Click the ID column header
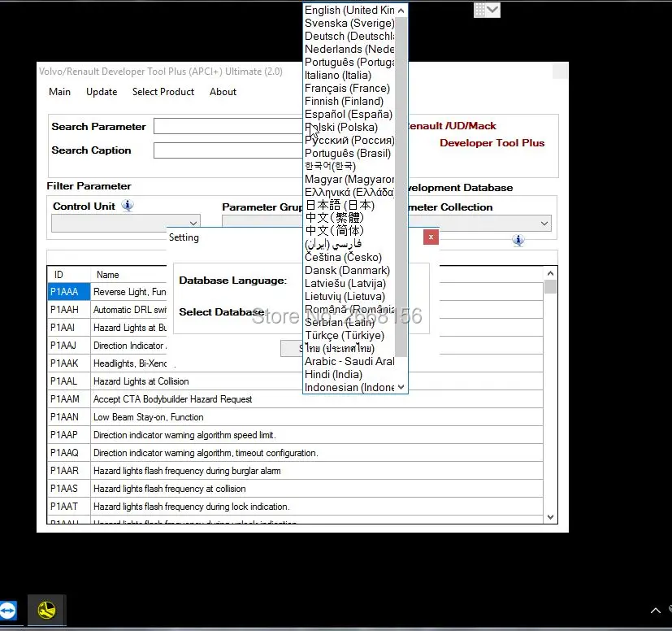The image size is (672, 631). pyautogui.click(x=68, y=275)
